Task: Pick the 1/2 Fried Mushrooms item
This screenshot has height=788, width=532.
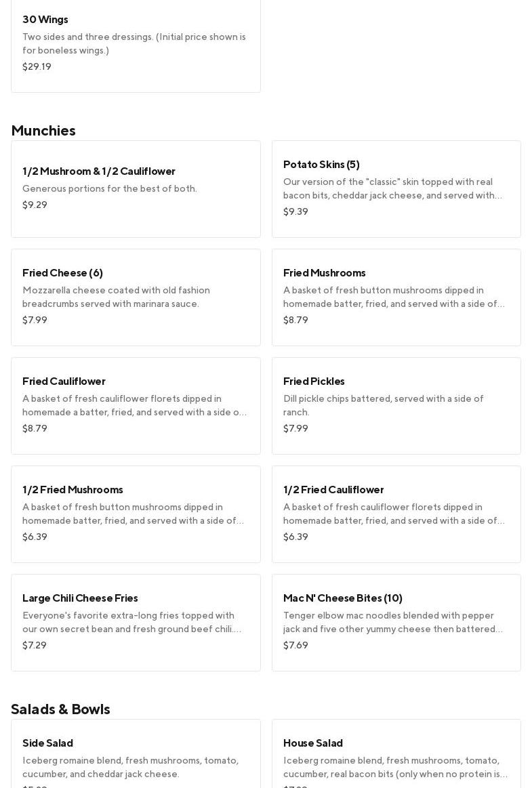Action: [136, 514]
